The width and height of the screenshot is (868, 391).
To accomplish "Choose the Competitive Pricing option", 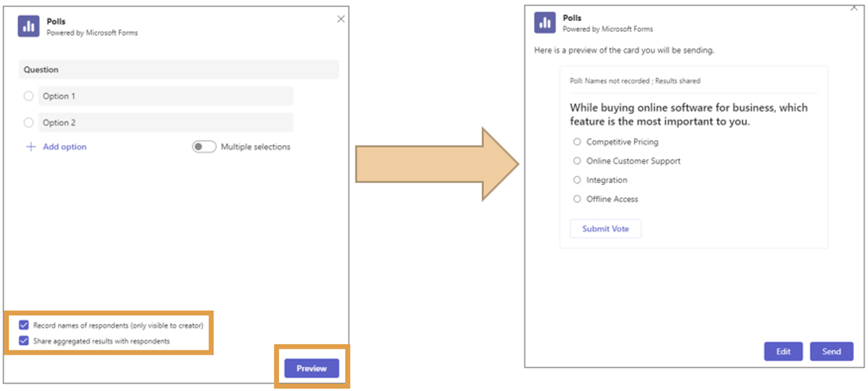I will (x=577, y=142).
